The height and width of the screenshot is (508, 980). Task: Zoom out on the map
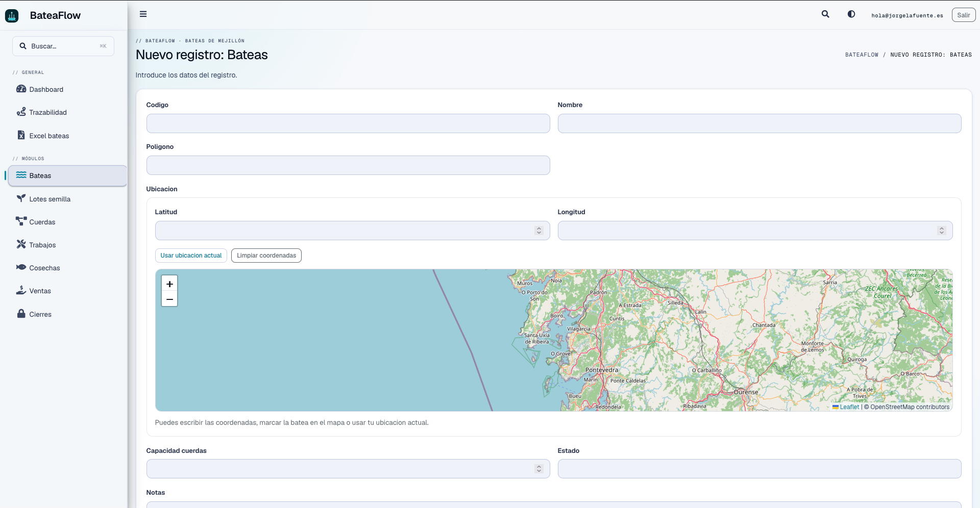coord(169,299)
